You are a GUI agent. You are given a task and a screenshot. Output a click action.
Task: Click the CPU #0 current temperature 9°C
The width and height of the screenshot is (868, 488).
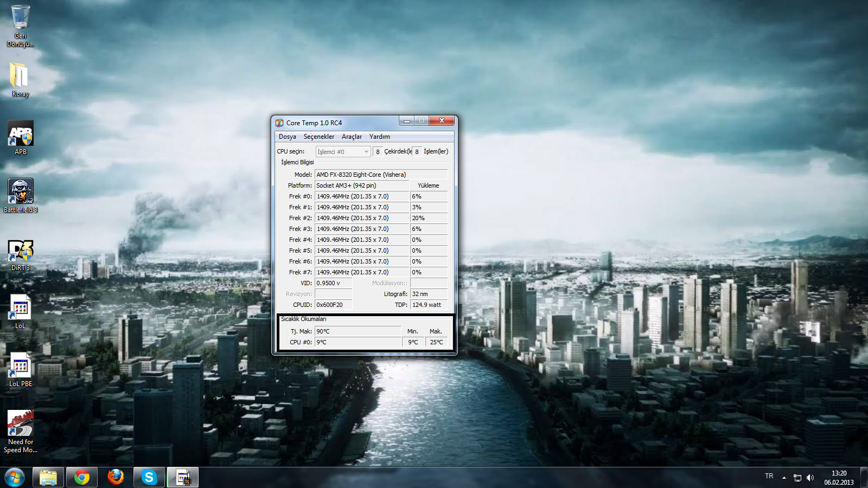(x=358, y=342)
